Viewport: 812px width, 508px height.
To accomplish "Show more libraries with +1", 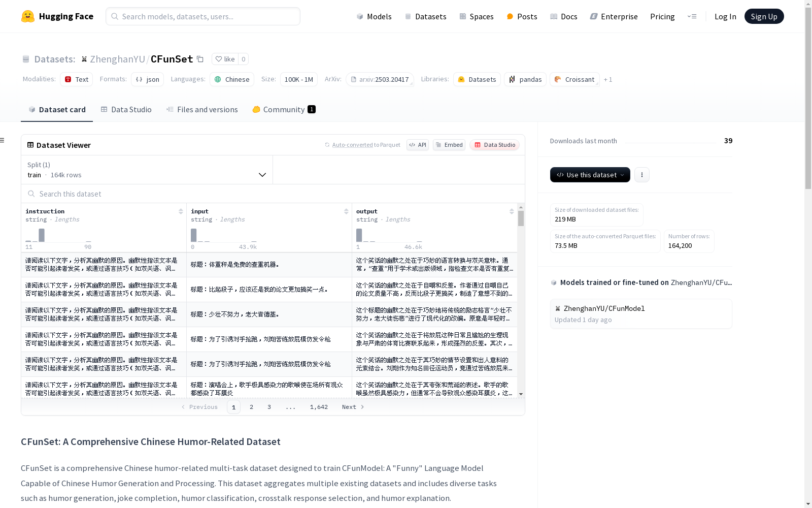I will click(x=608, y=80).
